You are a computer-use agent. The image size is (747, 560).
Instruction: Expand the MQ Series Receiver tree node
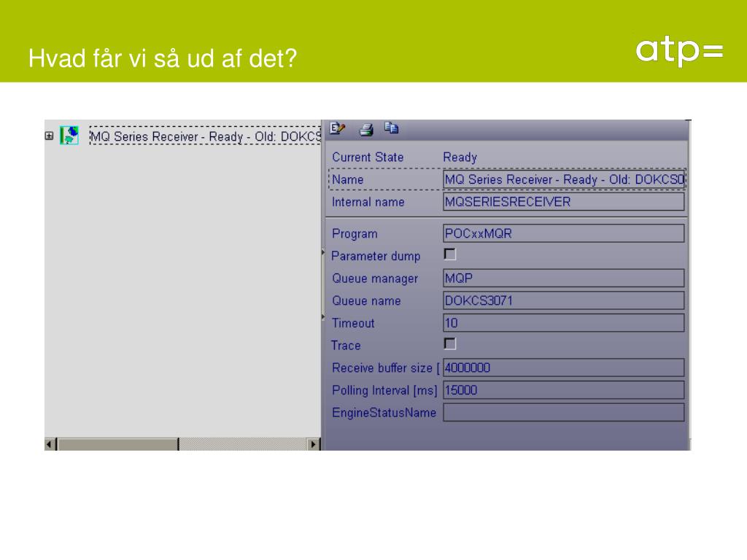point(49,136)
